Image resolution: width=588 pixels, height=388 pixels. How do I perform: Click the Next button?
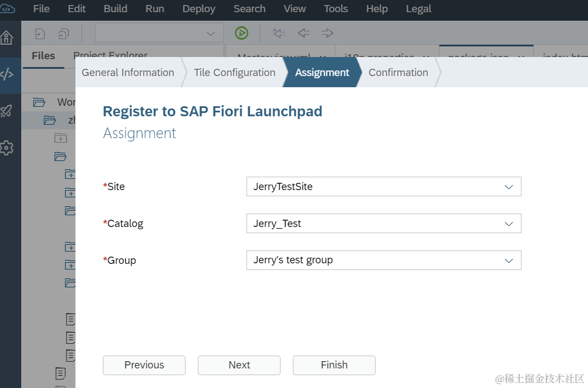[239, 365]
